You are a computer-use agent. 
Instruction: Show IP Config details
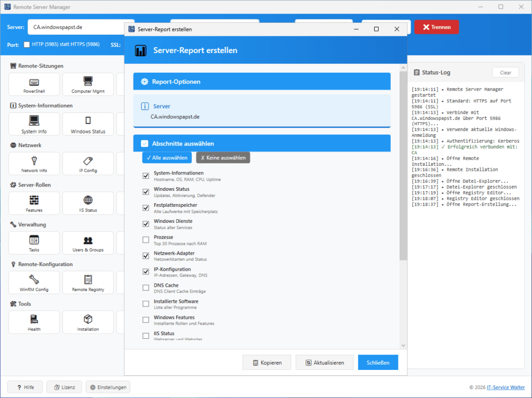88,163
